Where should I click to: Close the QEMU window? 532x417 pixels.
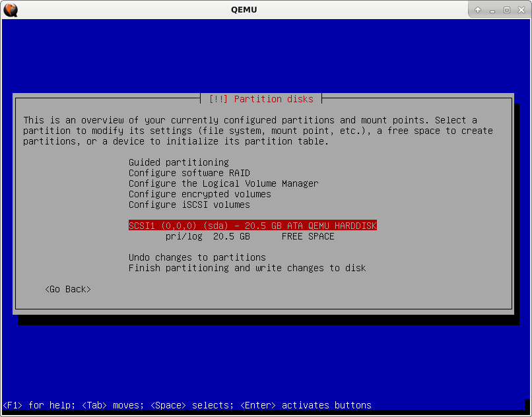click(x=521, y=10)
